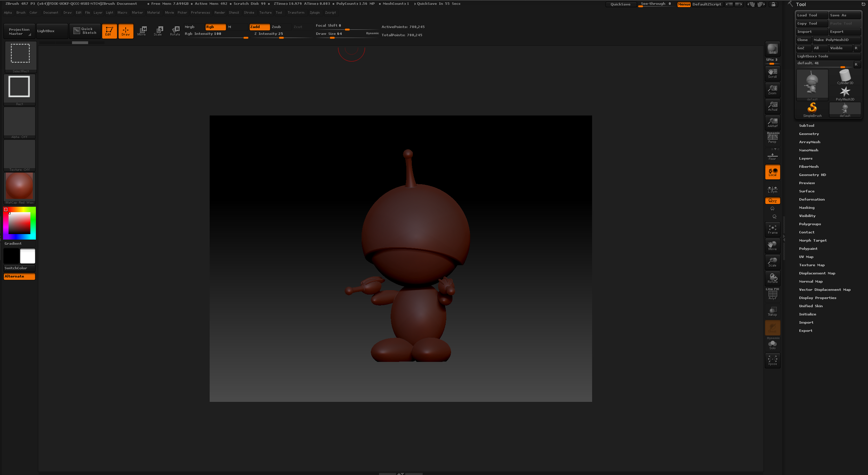Toggle Local rotation mode

(772, 172)
